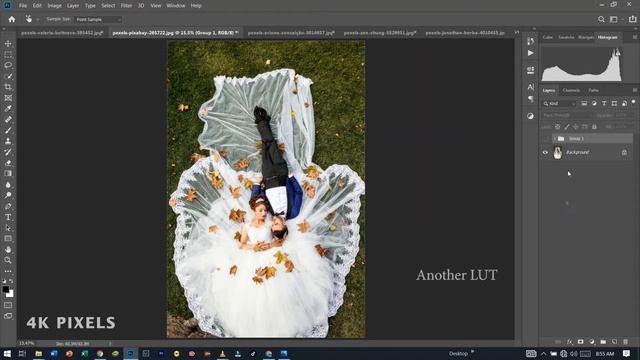Select the History Brush tool
640x360 pixels.
(8, 152)
